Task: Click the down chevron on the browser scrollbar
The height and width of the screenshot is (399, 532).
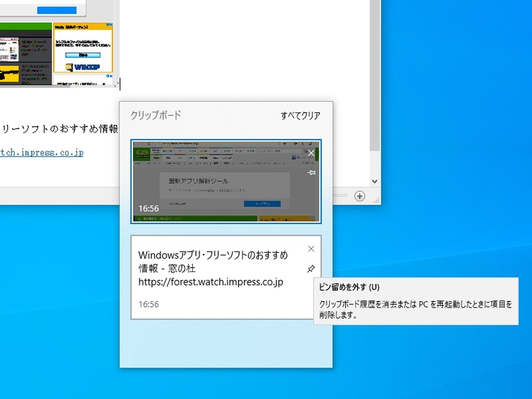Action: pyautogui.click(x=375, y=181)
